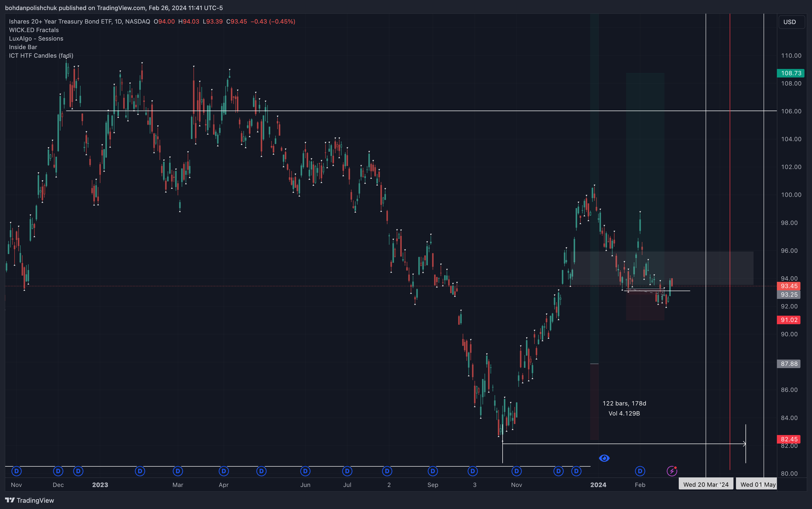Click the closing value C93.45 in header
Screen dimensions: 812x509
[236, 22]
